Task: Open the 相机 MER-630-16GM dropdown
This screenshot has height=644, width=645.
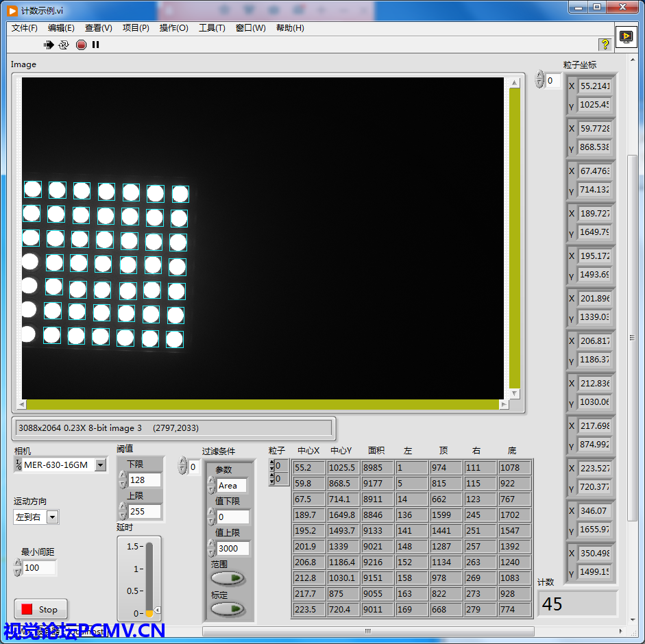Action: tap(100, 465)
